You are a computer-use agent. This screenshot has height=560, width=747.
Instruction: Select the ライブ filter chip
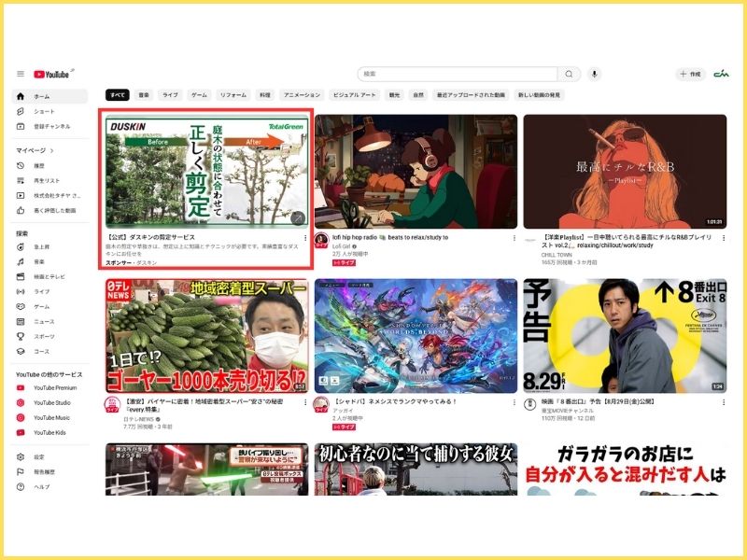coord(170,95)
